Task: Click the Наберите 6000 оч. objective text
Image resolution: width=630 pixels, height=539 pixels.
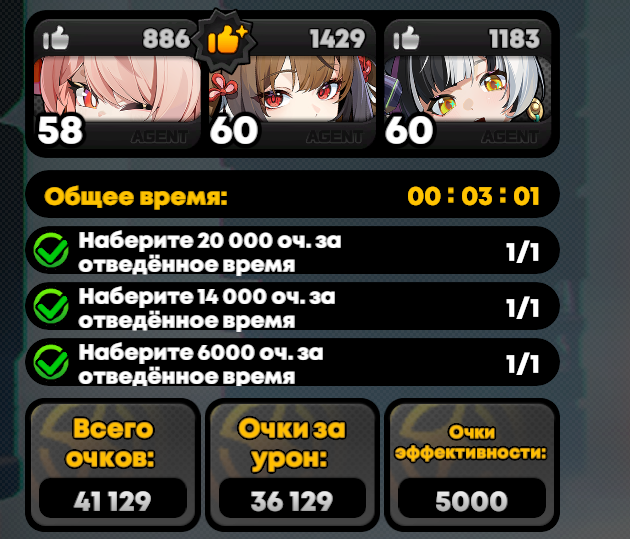Action: click(x=200, y=364)
